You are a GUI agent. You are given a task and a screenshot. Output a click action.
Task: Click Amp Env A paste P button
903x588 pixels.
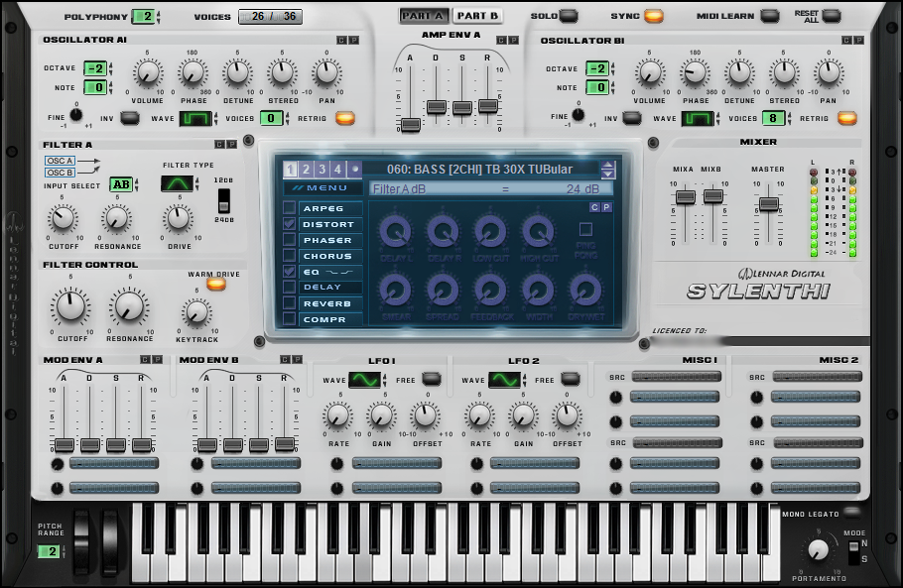tap(514, 41)
